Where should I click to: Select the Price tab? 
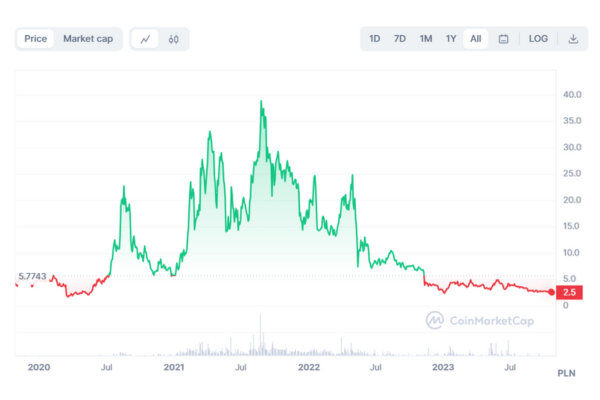coord(36,39)
